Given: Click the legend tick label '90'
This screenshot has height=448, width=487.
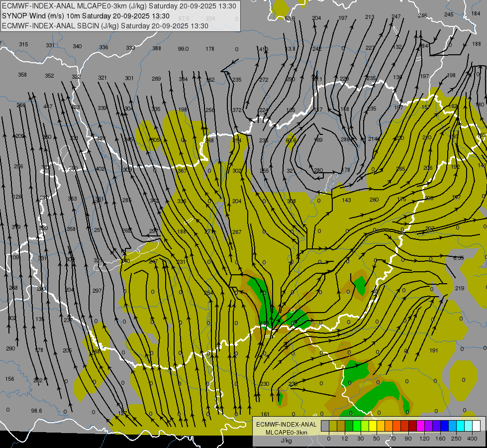Looking at the screenshot, I should point(408,439).
